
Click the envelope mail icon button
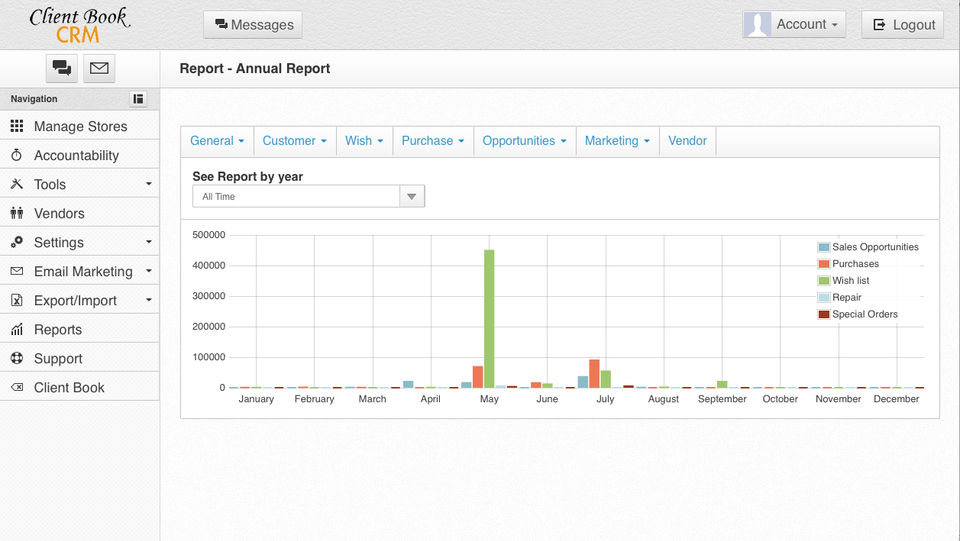(99, 68)
